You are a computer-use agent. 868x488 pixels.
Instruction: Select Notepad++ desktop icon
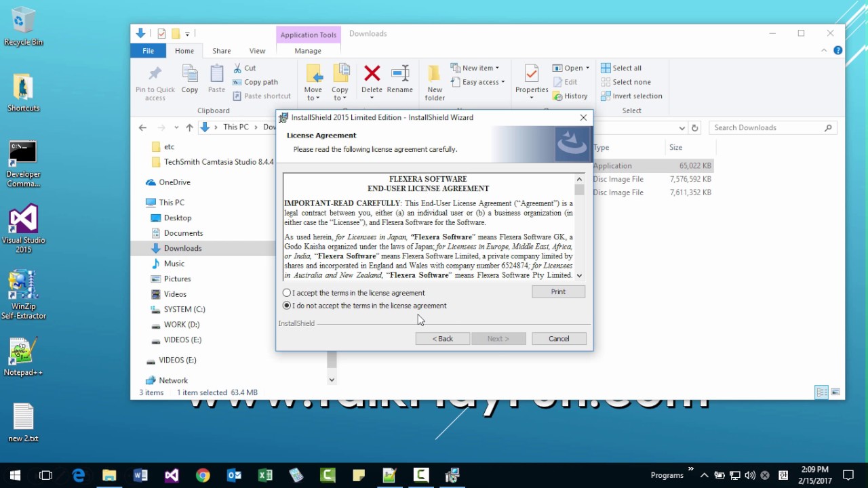coord(23,357)
